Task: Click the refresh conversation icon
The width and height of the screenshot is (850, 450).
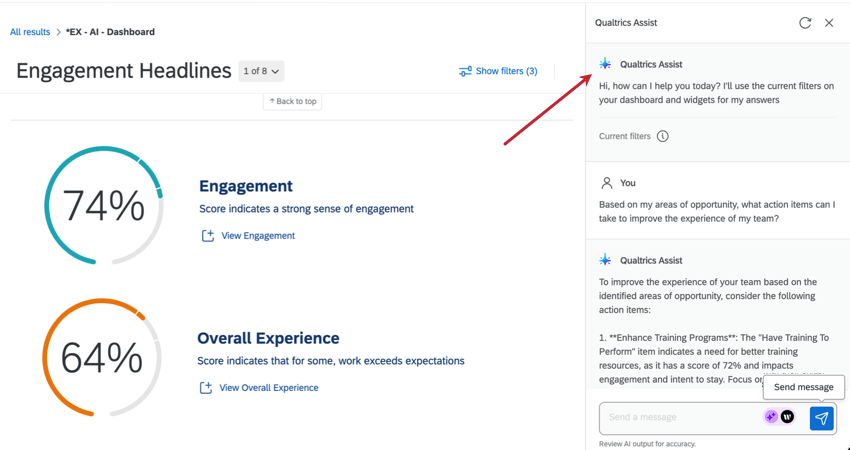Action: point(805,23)
